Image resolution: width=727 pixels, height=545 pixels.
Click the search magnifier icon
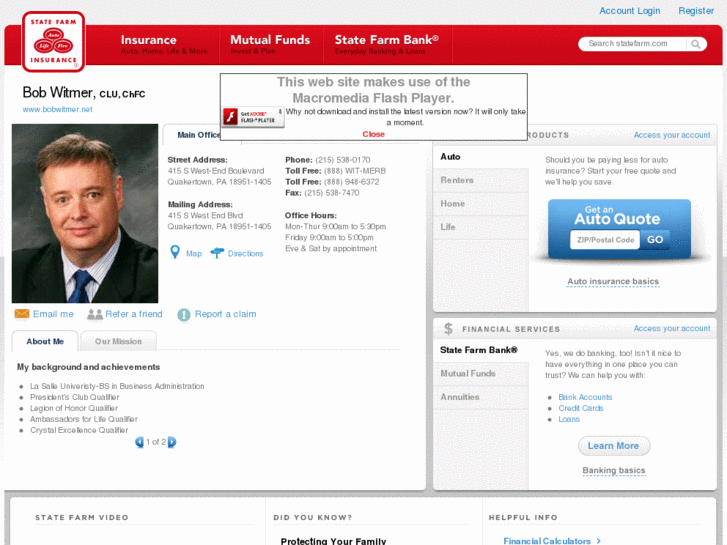695,44
